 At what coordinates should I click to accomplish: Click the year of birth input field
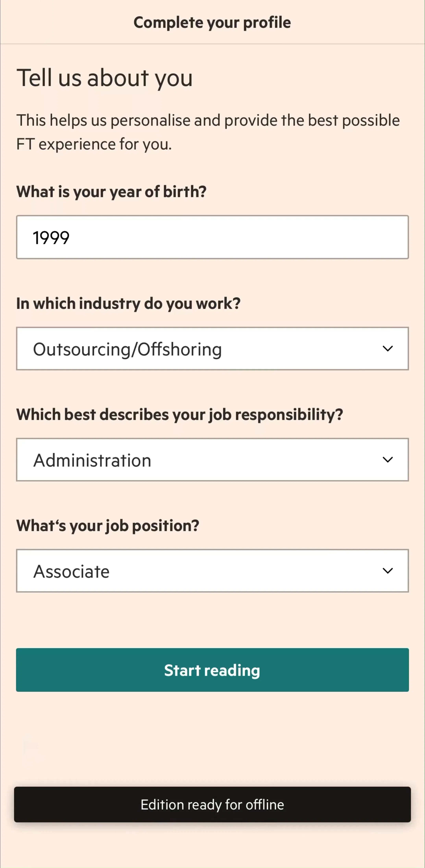tap(212, 237)
